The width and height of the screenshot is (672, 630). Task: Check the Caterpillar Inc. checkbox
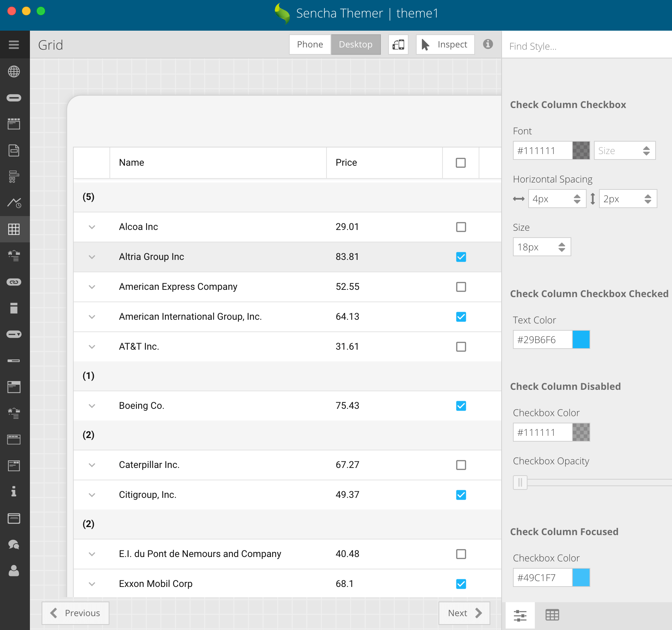coord(461,465)
